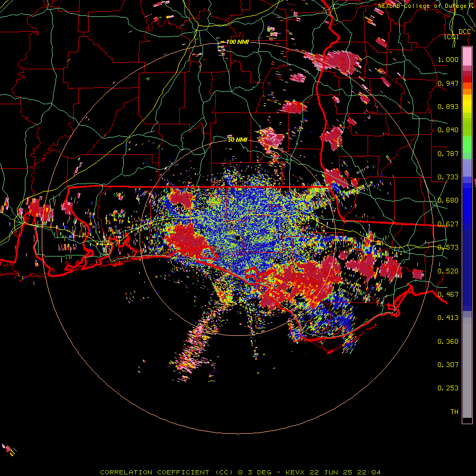Click the CORRELATION COEFFICIENT caption text

tap(167, 472)
